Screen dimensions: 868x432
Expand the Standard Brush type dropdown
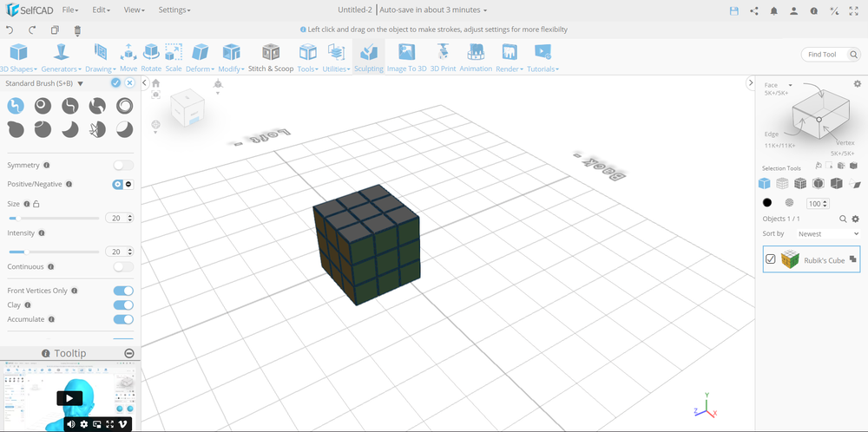(80, 83)
